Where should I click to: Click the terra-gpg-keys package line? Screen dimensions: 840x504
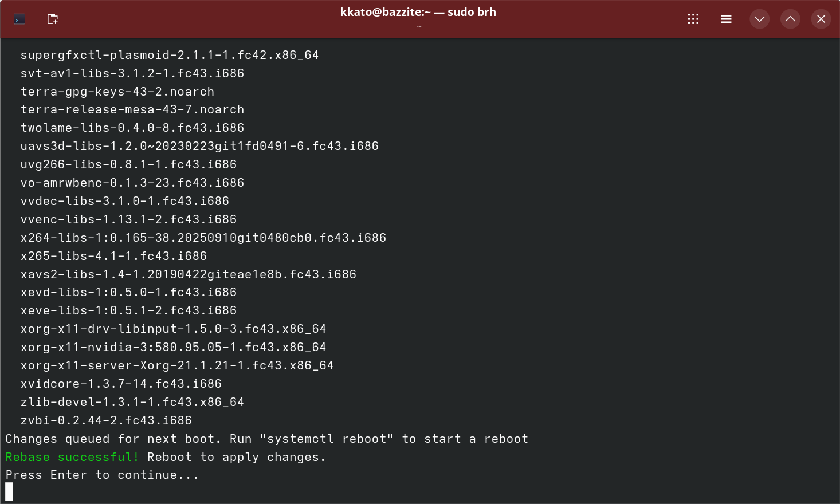coord(117,91)
